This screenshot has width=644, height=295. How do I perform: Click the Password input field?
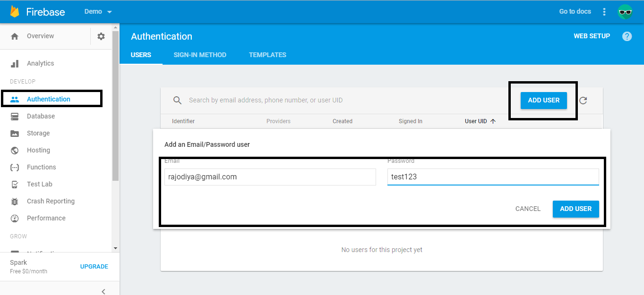[x=493, y=177]
